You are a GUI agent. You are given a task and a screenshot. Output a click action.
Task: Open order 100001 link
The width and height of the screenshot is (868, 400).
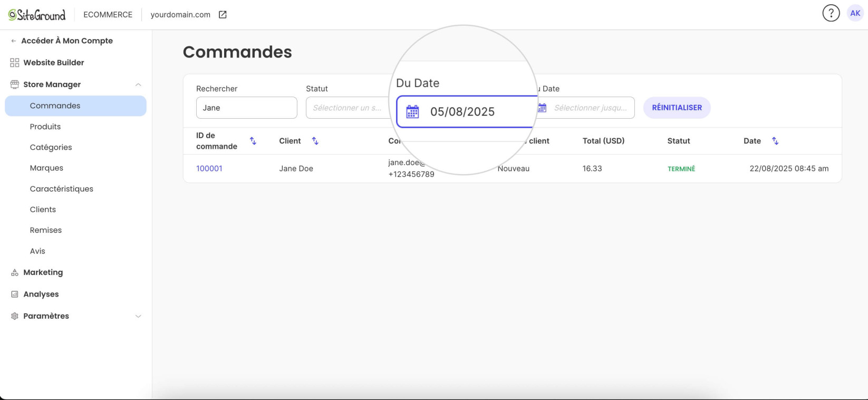[209, 168]
